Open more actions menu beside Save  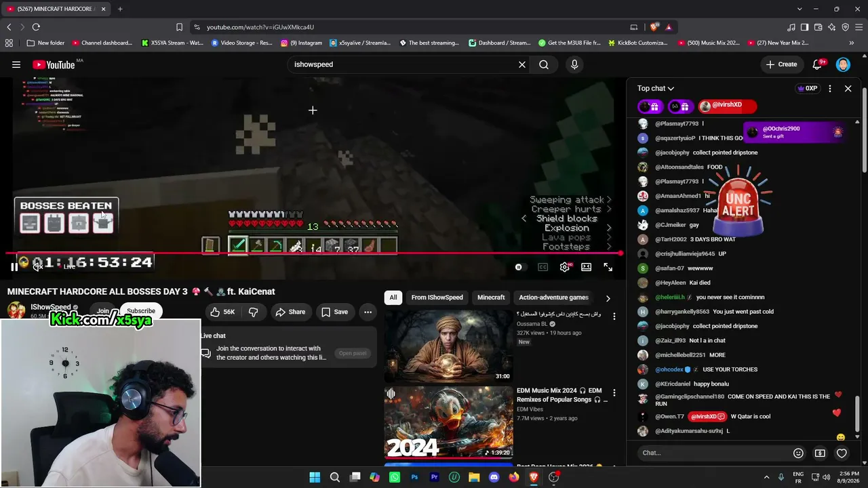(x=368, y=312)
